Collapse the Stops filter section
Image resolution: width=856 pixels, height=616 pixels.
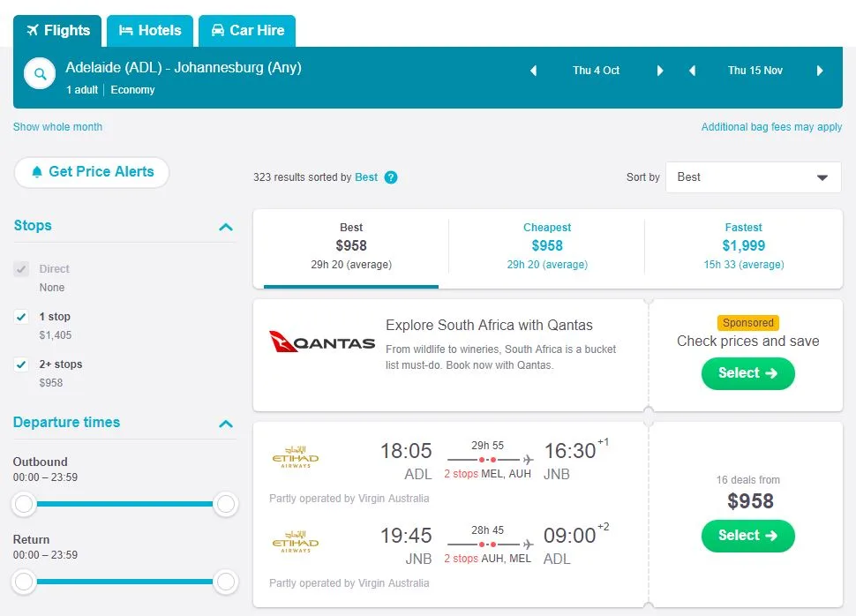pyautogui.click(x=226, y=227)
